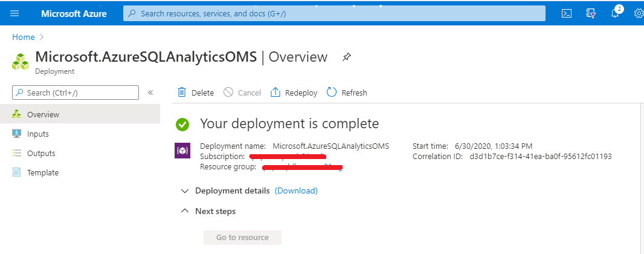Click the Go to resource button
Viewport: 644px width, 254px height.
click(242, 238)
